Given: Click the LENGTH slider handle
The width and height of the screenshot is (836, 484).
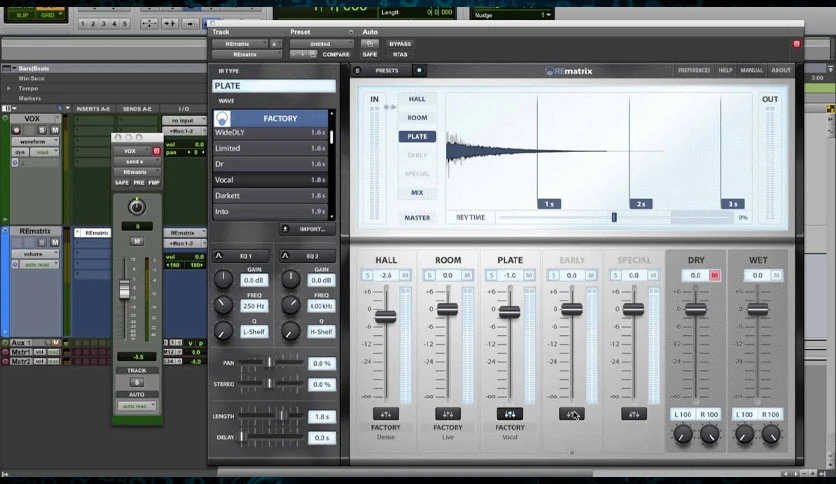Looking at the screenshot, I should 282,416.
